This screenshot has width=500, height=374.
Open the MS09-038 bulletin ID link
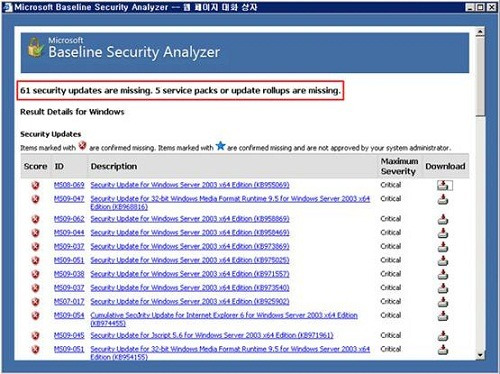tap(69, 274)
